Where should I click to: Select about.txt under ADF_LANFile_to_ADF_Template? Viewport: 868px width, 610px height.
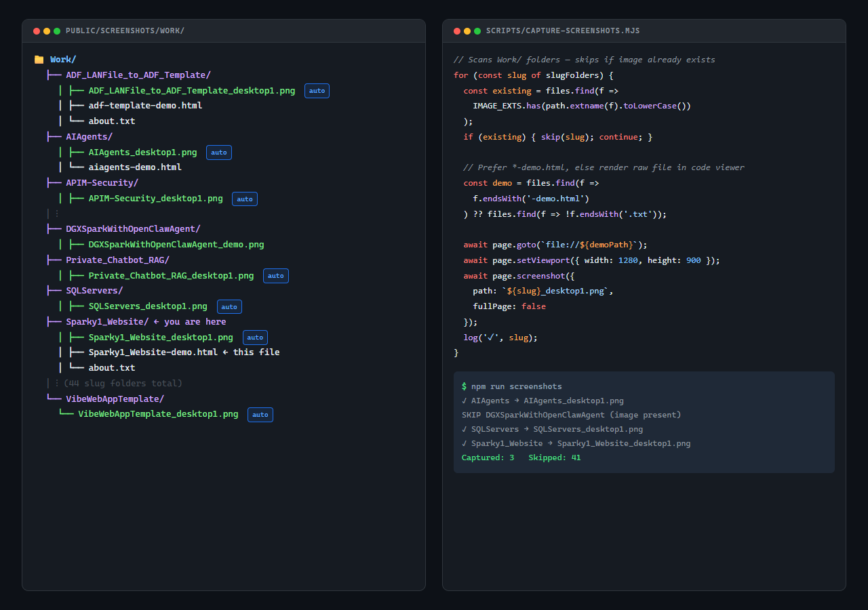[x=112, y=121]
